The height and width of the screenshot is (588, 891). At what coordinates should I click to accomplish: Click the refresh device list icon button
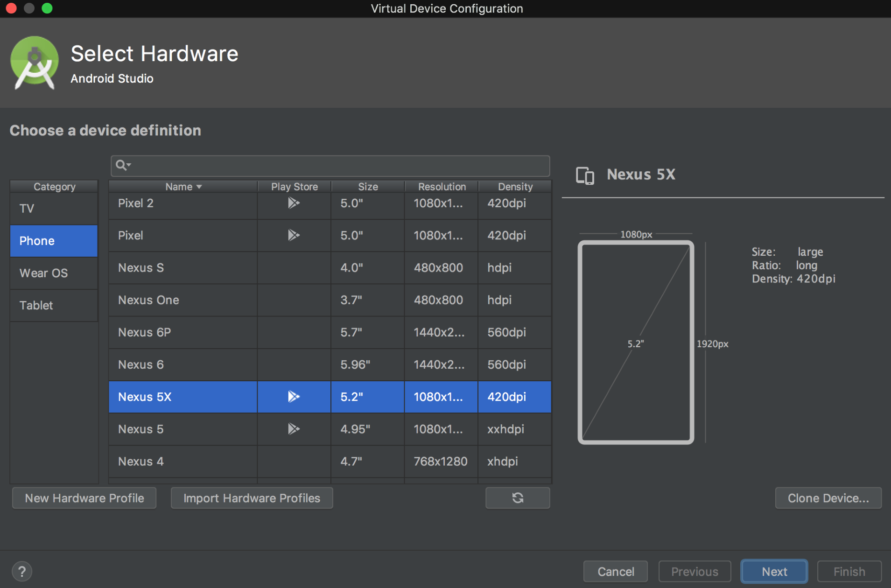pos(518,498)
